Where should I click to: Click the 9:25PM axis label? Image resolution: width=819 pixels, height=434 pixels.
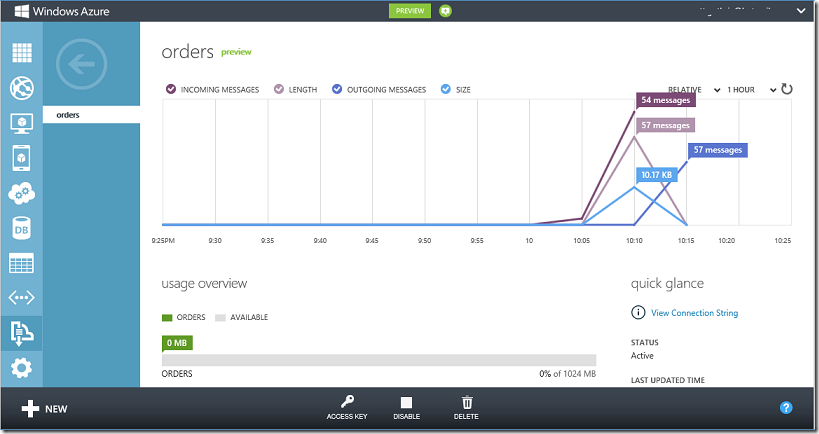(163, 241)
